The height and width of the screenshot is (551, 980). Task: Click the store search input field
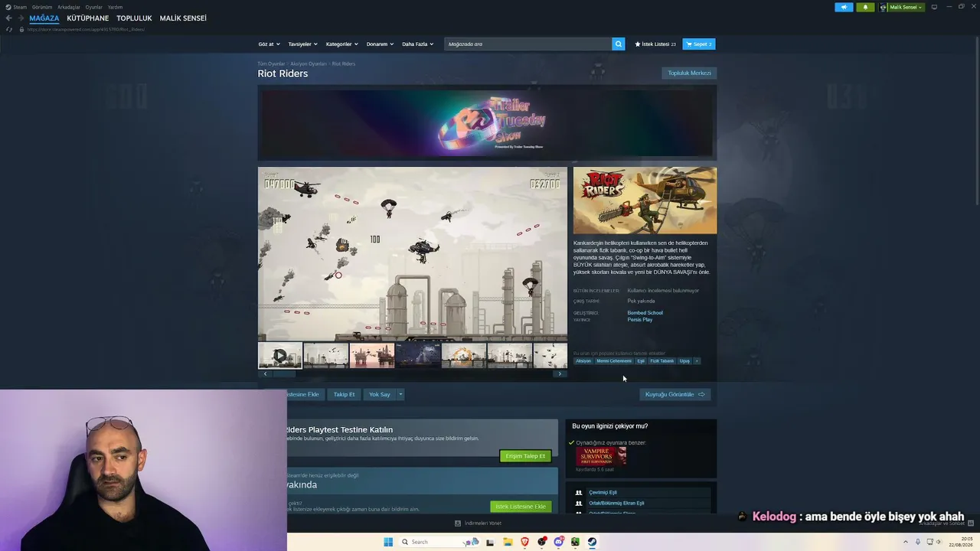(528, 44)
